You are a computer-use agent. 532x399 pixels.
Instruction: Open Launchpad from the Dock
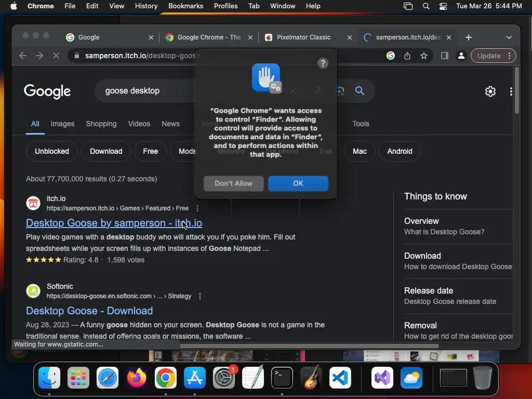tap(78, 378)
